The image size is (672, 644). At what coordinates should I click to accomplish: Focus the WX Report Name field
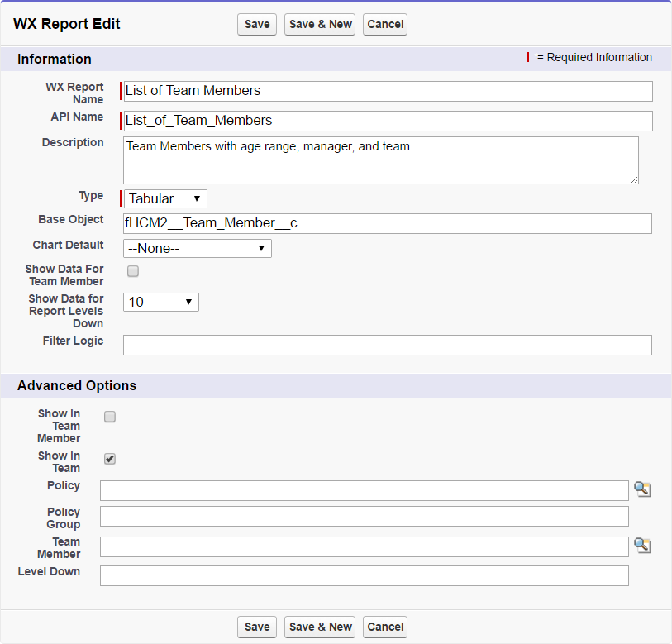point(387,91)
